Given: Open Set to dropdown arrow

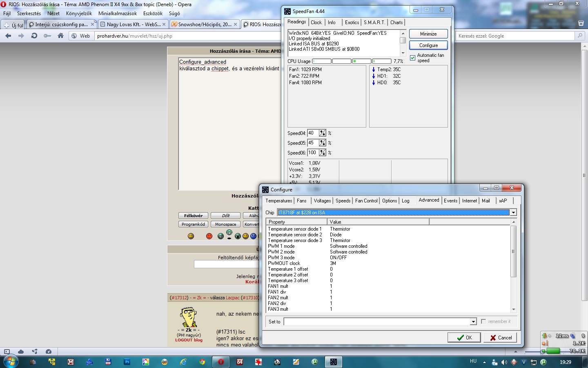Looking at the screenshot, I should click(473, 322).
